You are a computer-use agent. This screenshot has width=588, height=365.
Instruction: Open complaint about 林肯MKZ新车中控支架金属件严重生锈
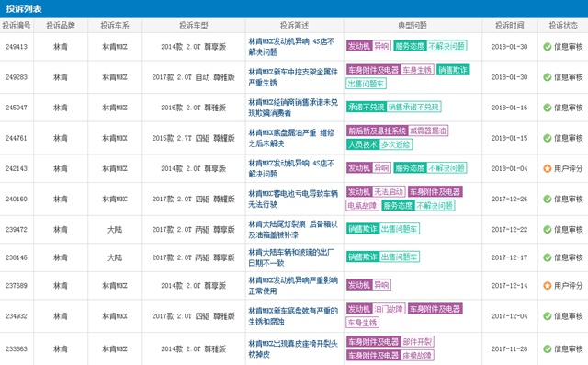point(293,77)
